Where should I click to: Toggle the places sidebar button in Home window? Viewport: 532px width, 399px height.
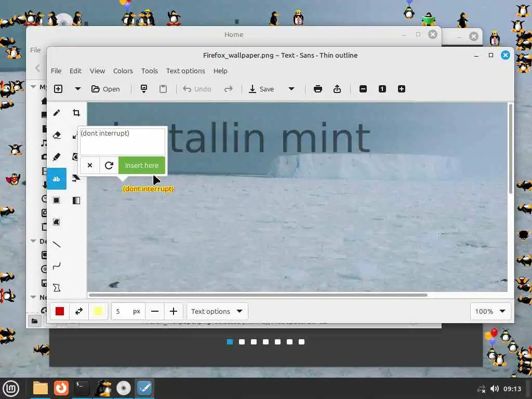[34, 321]
